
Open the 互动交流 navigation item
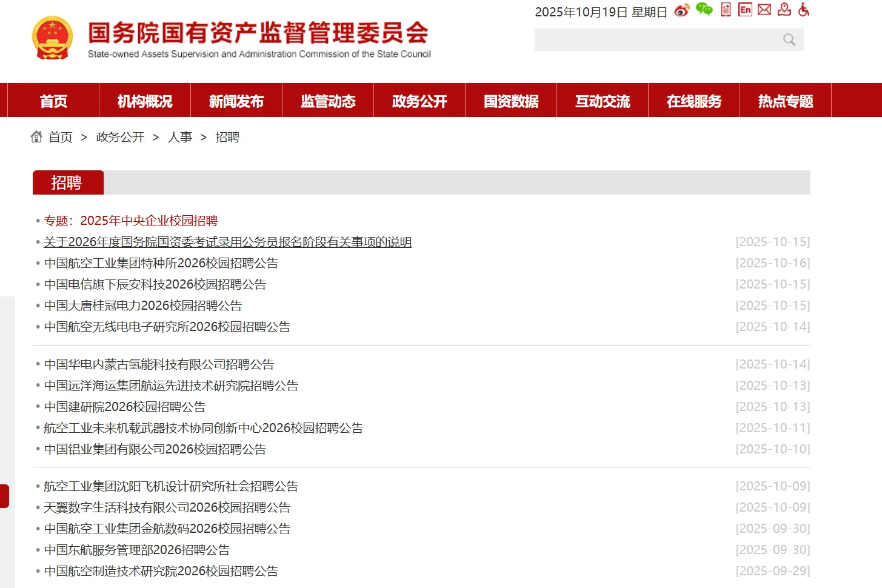coord(603,101)
